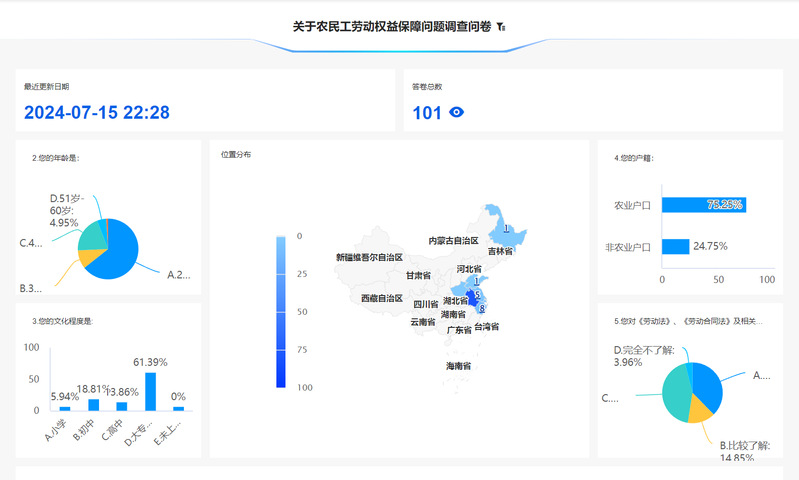Click the 61.39% bar in education chart
This screenshot has height=480, width=799.
click(150, 391)
